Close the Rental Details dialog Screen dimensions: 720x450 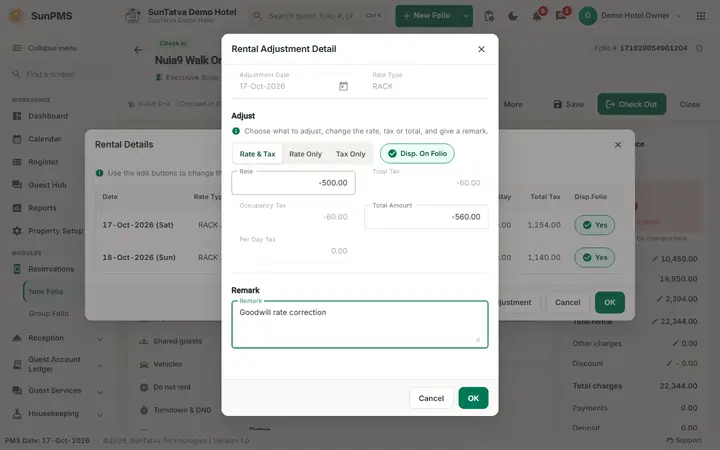click(618, 145)
